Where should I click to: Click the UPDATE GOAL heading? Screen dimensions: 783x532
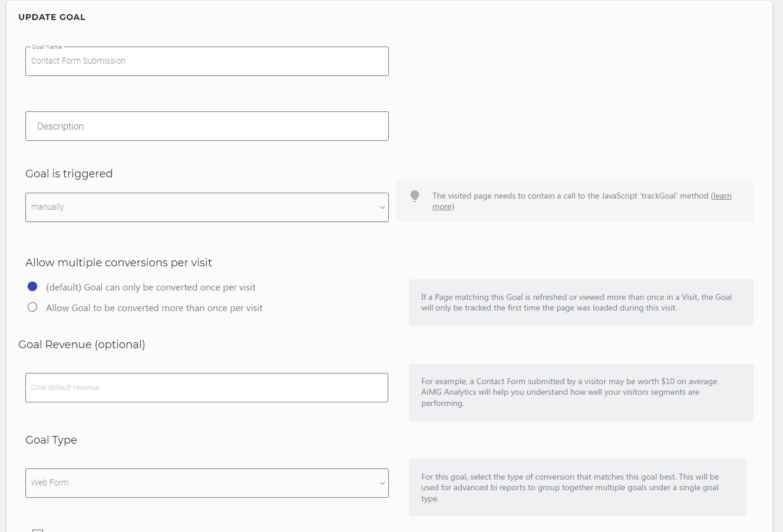tap(52, 17)
